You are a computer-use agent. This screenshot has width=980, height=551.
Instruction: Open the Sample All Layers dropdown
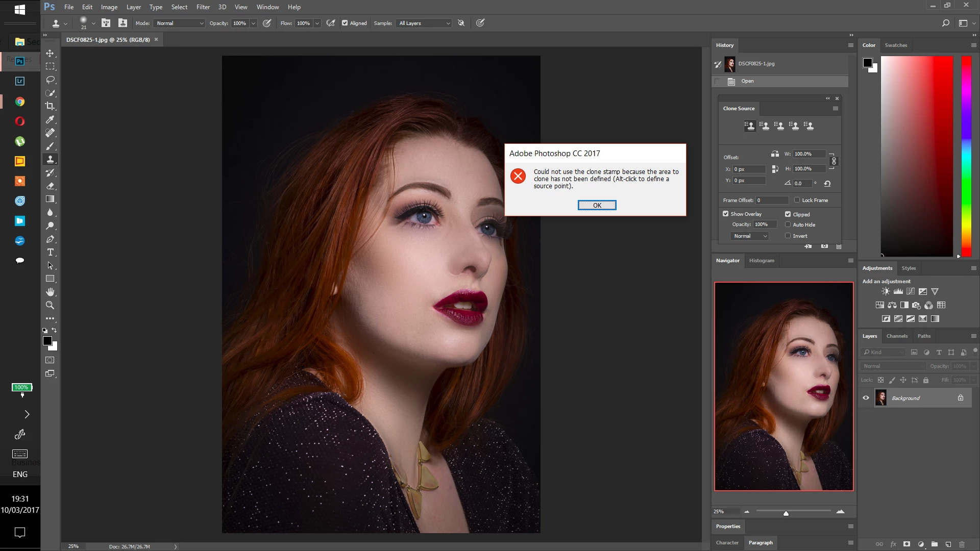coord(425,23)
